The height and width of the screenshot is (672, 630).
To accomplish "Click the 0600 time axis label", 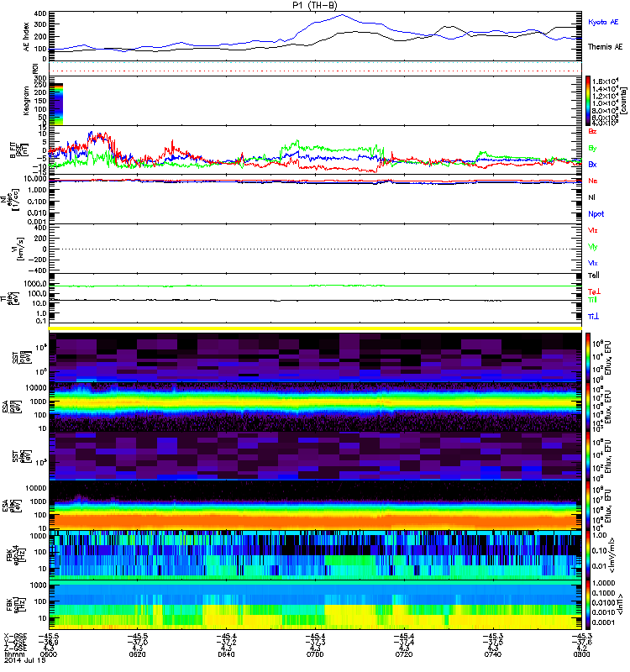I will tap(49, 654).
